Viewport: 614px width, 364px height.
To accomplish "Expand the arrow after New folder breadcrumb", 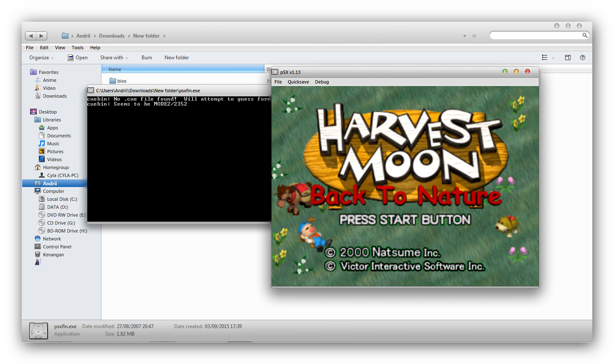I will 164,36.
